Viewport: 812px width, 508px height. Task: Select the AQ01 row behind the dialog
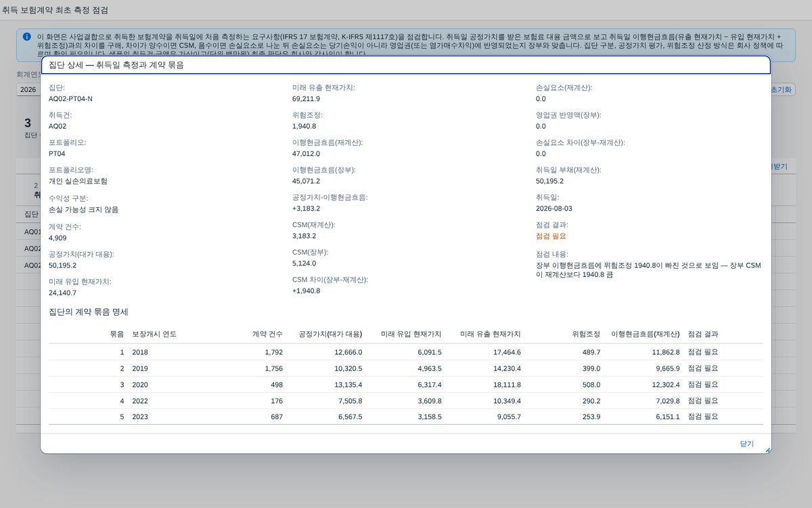coord(31,231)
